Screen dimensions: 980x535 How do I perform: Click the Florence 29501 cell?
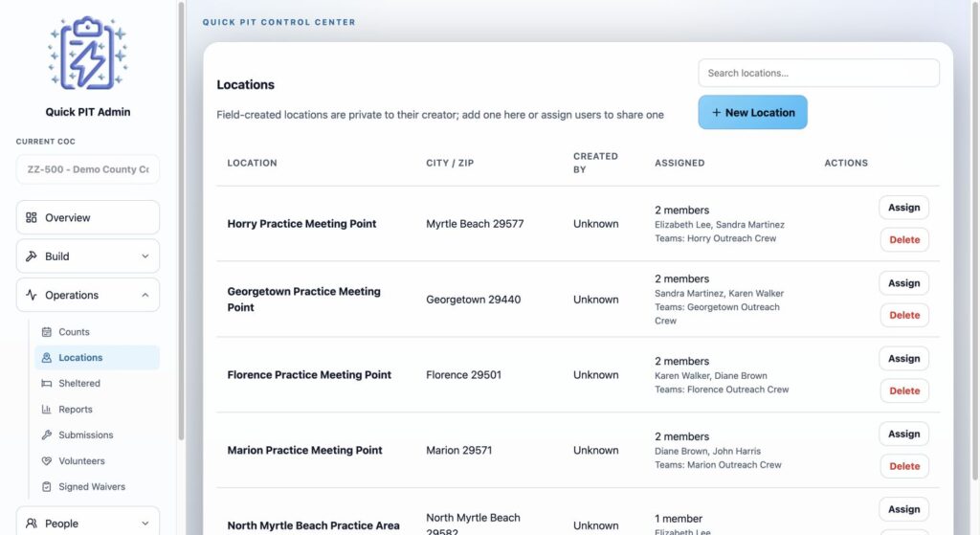coord(464,375)
